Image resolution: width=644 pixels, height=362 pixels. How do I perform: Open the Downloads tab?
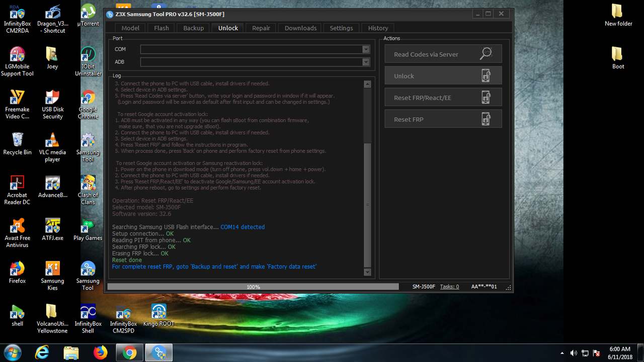[x=300, y=28]
